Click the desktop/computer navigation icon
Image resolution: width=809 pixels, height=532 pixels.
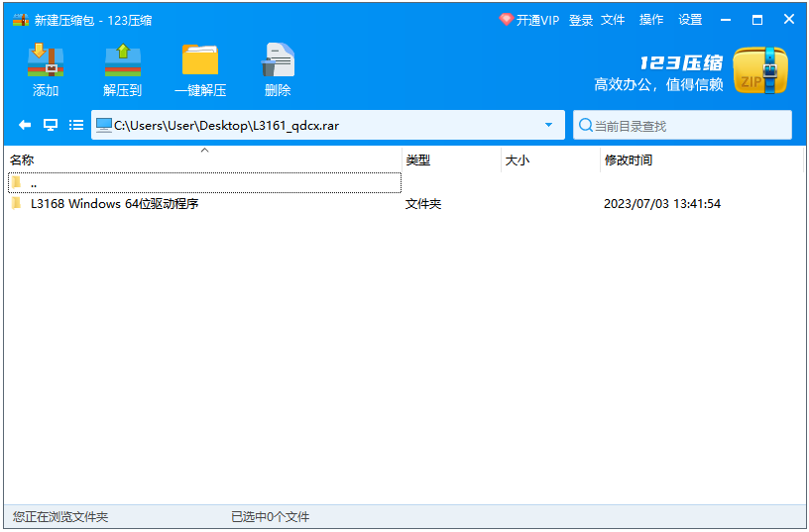coord(50,125)
